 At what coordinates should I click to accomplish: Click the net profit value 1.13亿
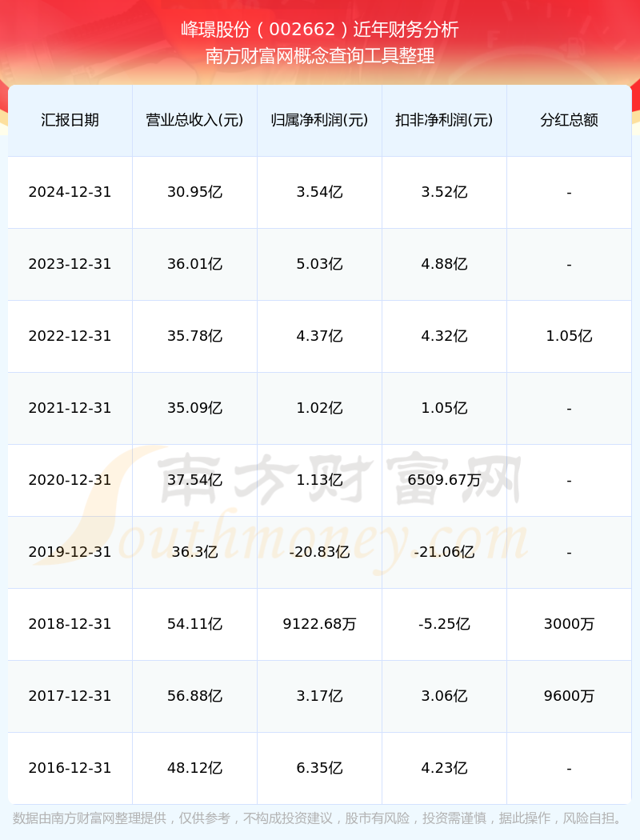320,480
